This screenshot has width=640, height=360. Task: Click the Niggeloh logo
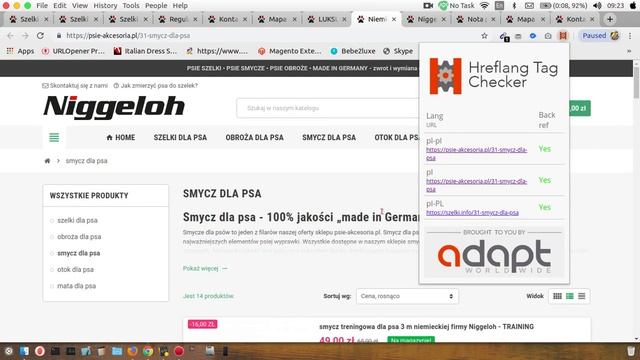point(114,107)
